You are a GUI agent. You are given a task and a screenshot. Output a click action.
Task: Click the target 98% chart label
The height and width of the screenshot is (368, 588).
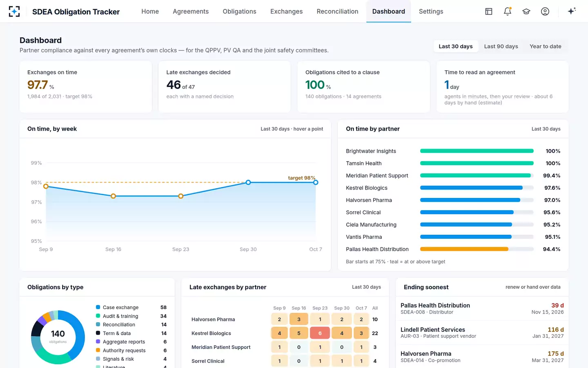pyautogui.click(x=301, y=178)
